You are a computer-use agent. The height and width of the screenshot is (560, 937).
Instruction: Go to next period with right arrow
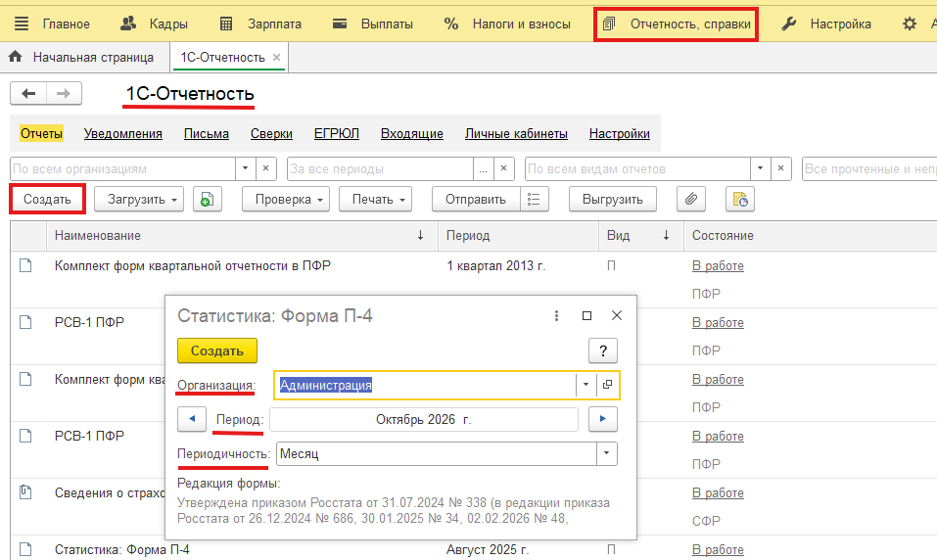point(603,419)
